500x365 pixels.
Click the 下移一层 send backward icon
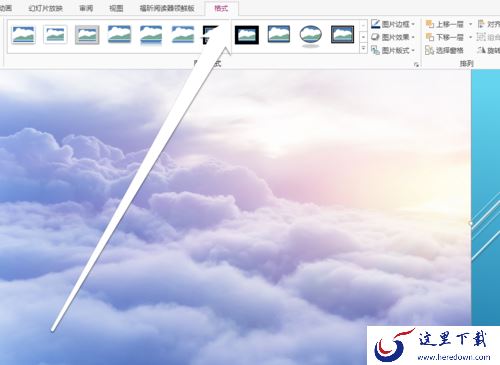click(x=430, y=37)
